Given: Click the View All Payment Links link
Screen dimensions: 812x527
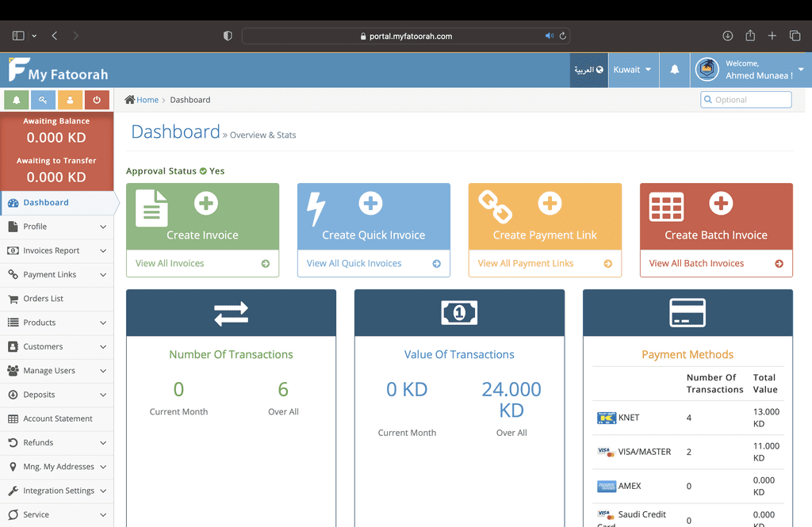Looking at the screenshot, I should 526,263.
